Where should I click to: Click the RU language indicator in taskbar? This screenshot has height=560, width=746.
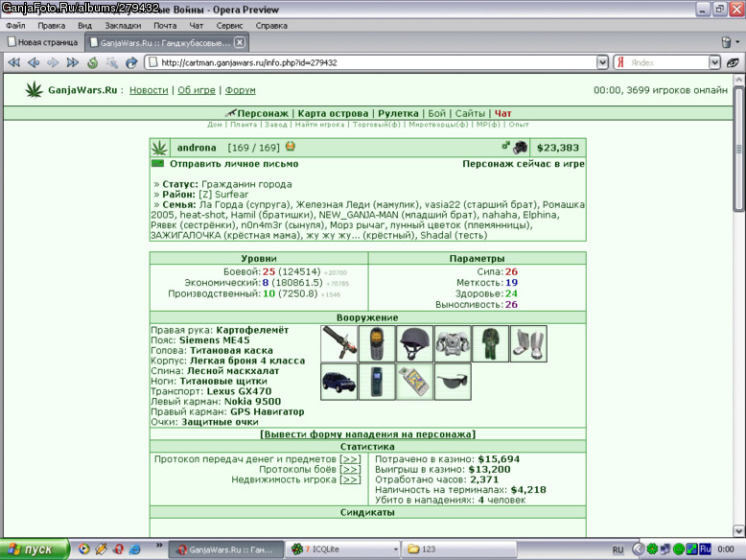tap(618, 549)
